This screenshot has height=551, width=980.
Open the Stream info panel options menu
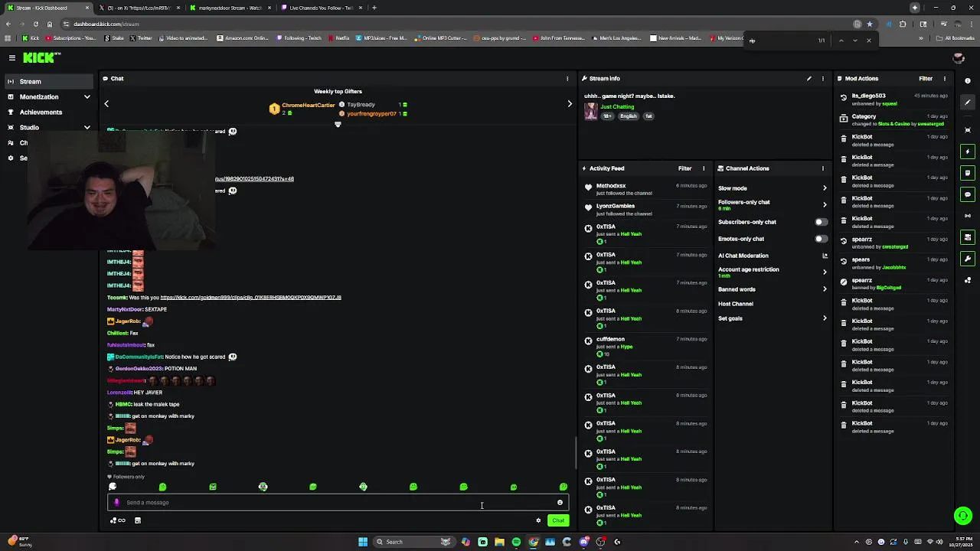click(823, 78)
